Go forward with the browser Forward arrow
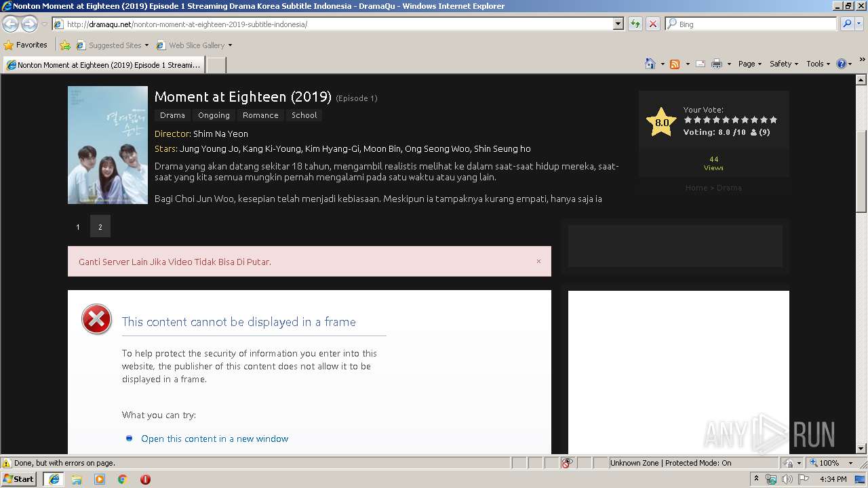 click(x=29, y=24)
